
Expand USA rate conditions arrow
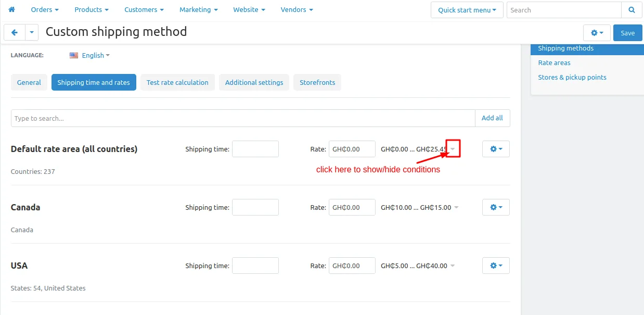pyautogui.click(x=453, y=266)
